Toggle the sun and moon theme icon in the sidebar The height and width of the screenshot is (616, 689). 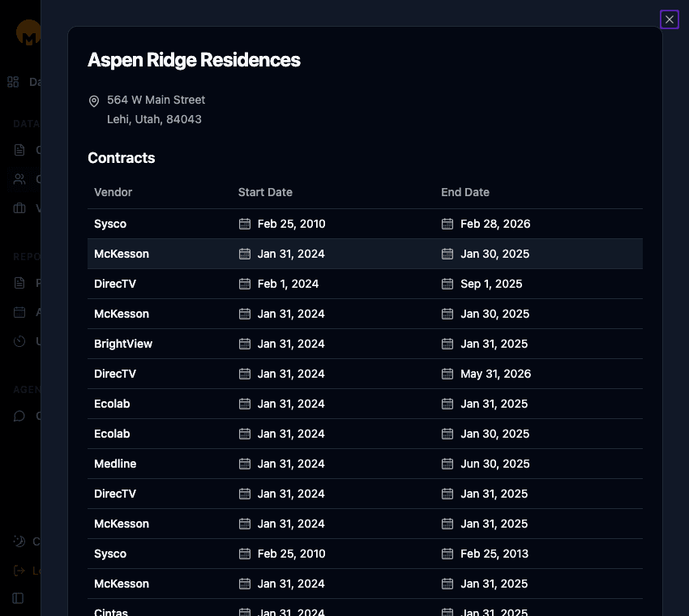pyautogui.click(x=19, y=541)
